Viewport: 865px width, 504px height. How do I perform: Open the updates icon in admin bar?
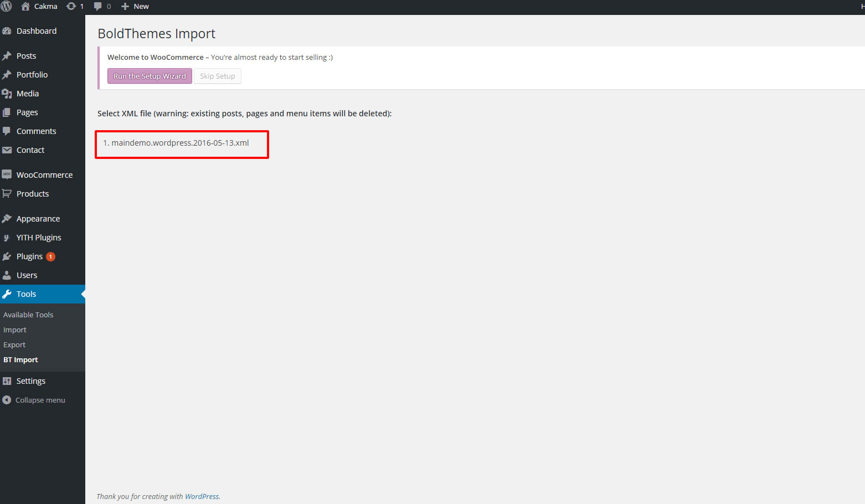[x=71, y=6]
